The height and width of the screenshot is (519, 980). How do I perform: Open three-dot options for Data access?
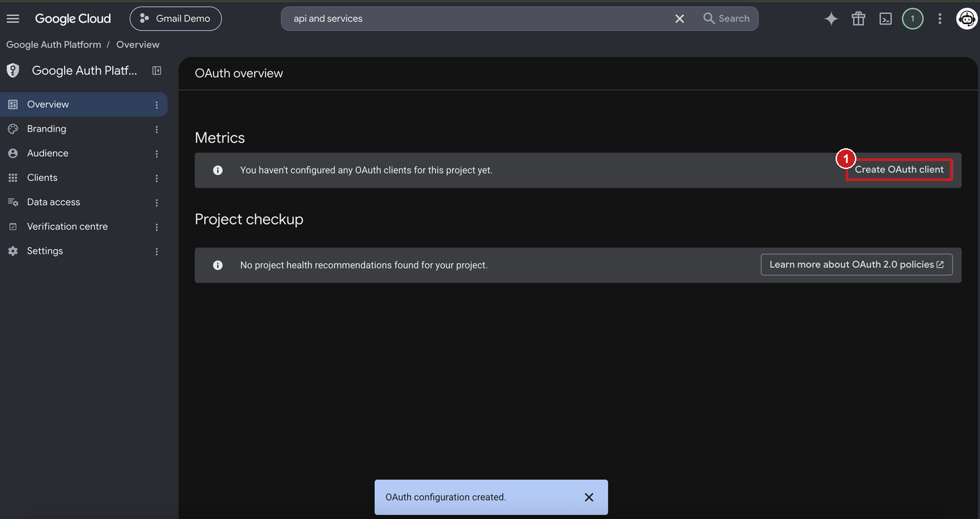point(156,202)
